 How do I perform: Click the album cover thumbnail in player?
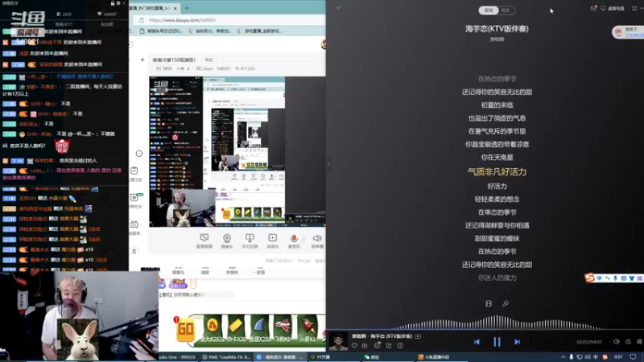point(338,341)
